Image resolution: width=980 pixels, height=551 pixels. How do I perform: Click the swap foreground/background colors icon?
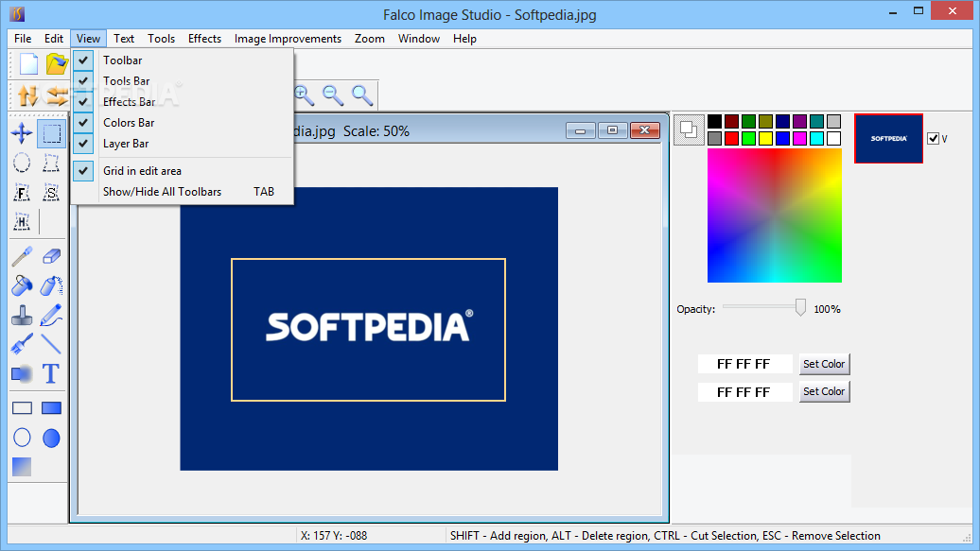689,129
